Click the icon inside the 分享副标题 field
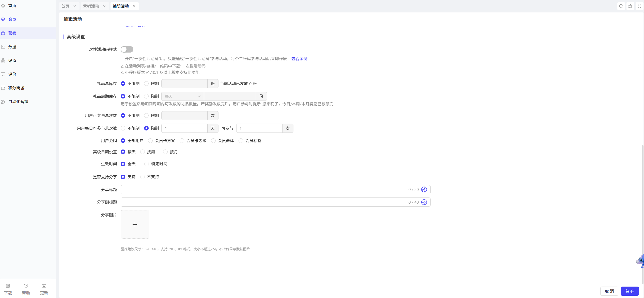644x298 pixels. click(424, 202)
